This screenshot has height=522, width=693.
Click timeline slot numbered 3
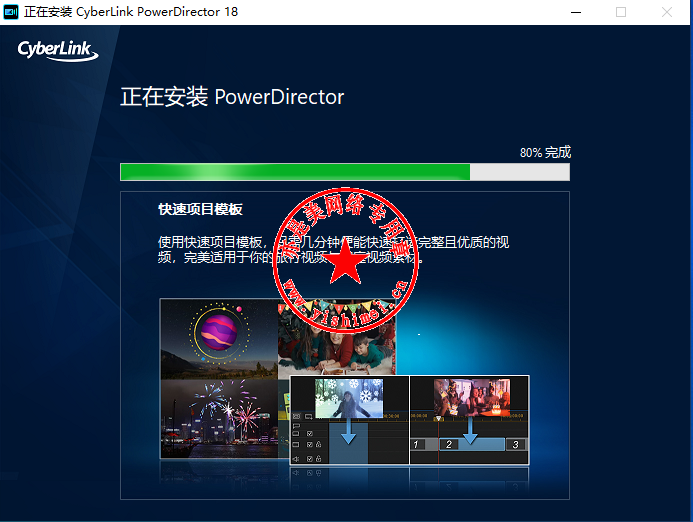pos(516,444)
